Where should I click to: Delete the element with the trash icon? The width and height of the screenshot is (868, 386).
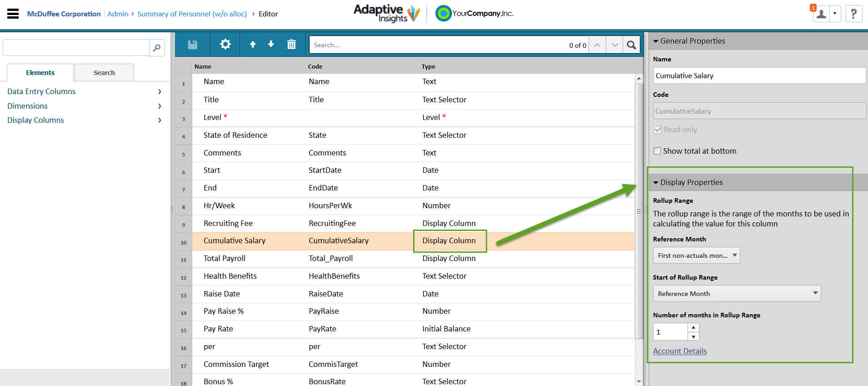coord(291,44)
